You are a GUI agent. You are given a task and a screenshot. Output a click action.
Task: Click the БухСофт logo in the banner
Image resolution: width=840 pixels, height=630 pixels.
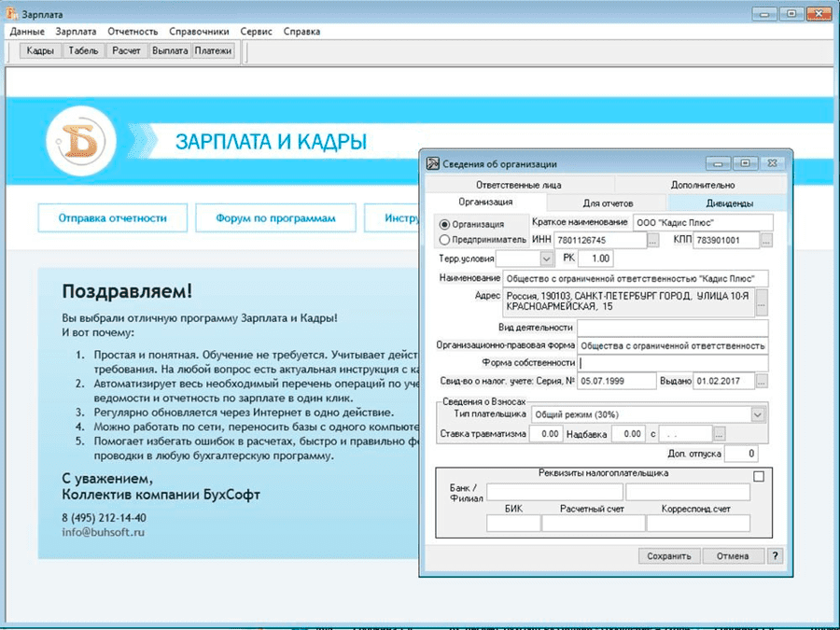click(x=81, y=141)
